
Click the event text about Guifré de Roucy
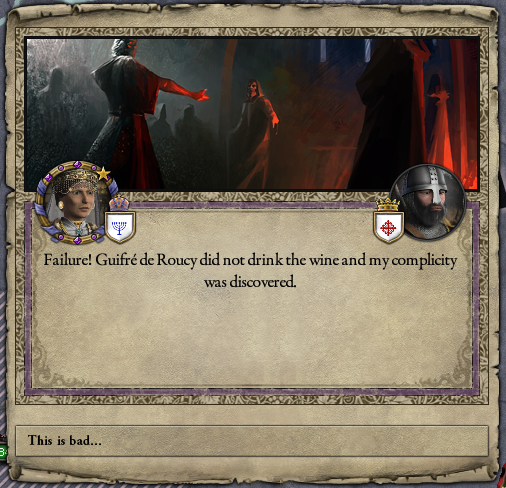pyautogui.click(x=250, y=271)
